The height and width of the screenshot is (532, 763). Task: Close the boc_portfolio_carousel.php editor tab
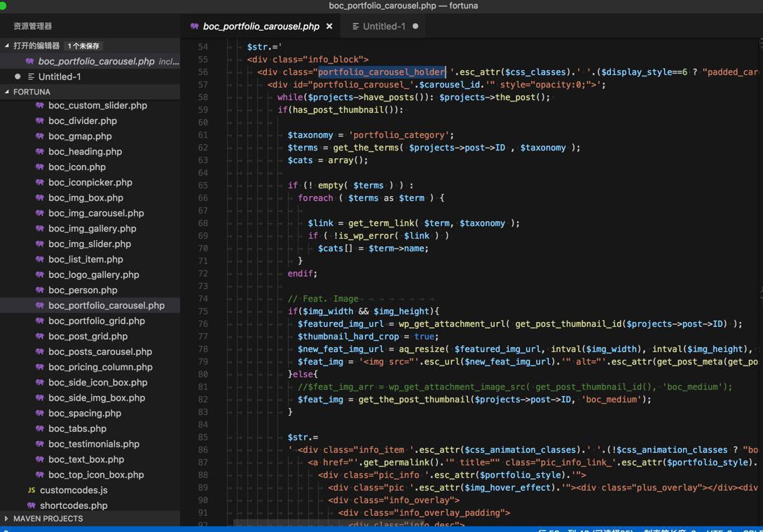pyautogui.click(x=329, y=27)
